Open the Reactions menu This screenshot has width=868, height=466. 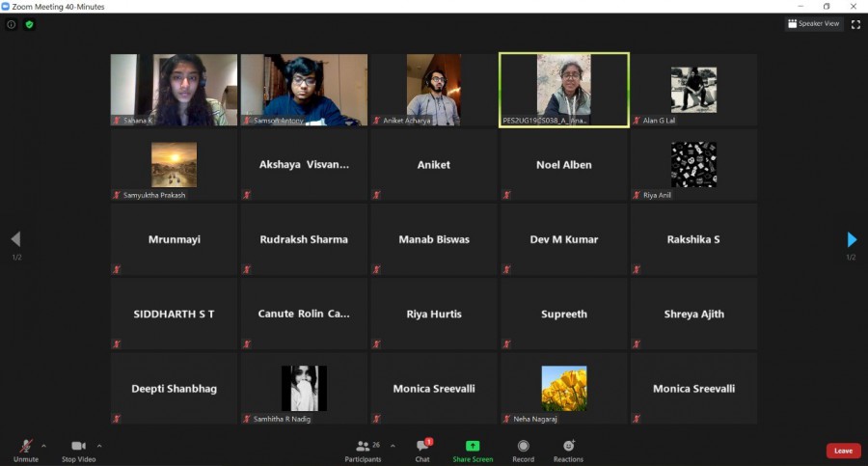click(x=568, y=449)
